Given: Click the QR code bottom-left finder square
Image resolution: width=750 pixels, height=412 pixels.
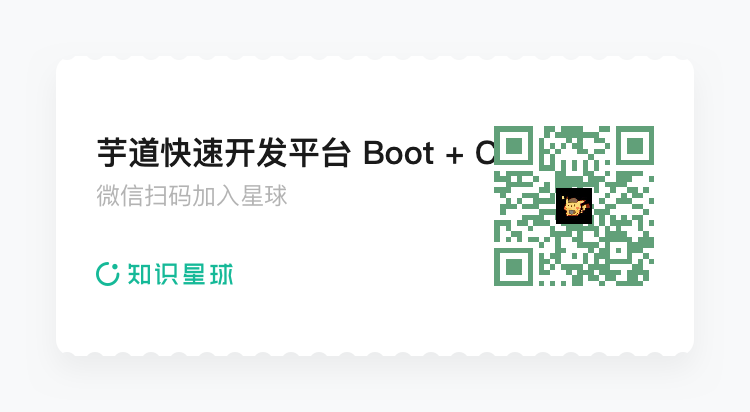Looking at the screenshot, I should tap(513, 267).
